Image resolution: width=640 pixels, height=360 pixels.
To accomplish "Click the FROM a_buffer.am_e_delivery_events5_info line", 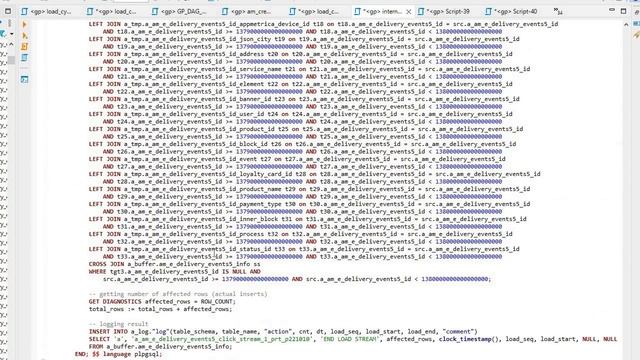I will [x=160, y=347].
